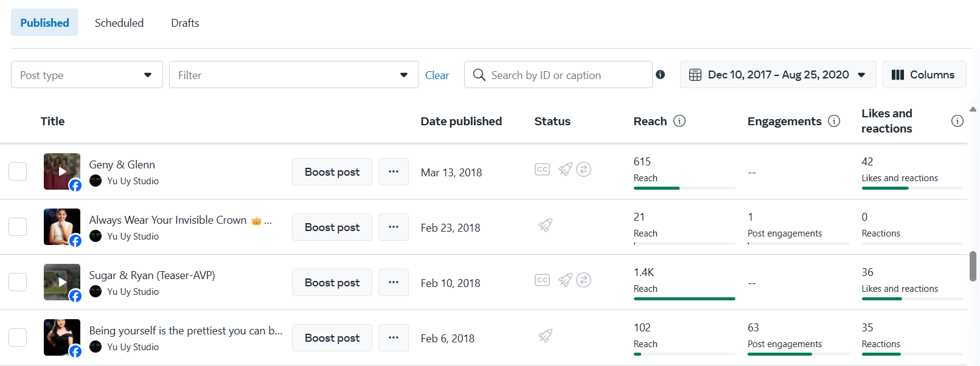Image resolution: width=980 pixels, height=366 pixels.
Task: Open the Drafts tab
Action: [185, 23]
